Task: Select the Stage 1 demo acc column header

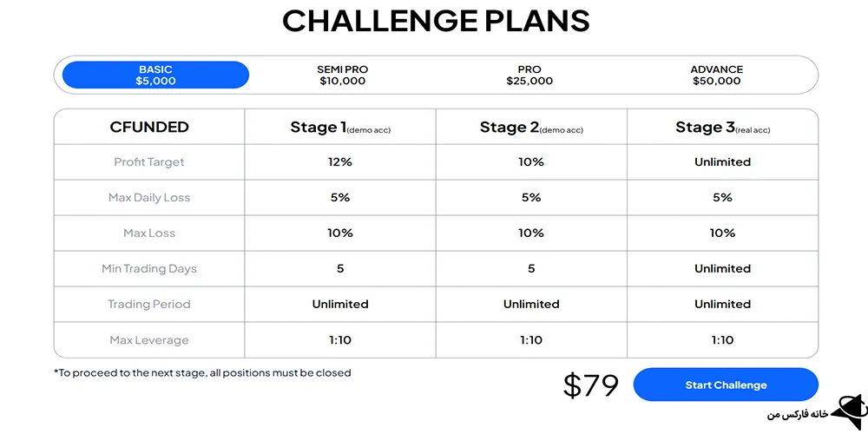Action: click(340, 128)
